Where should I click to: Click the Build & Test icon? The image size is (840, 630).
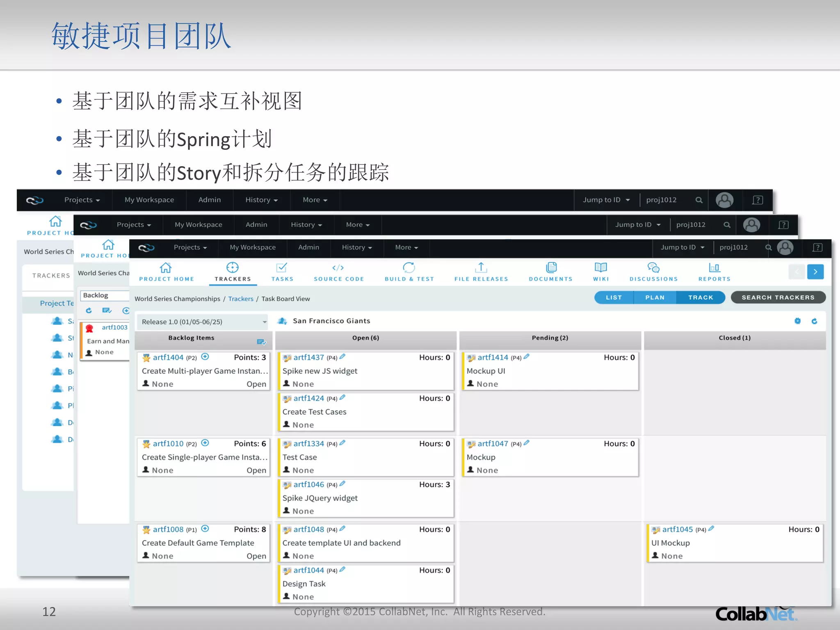[409, 268]
